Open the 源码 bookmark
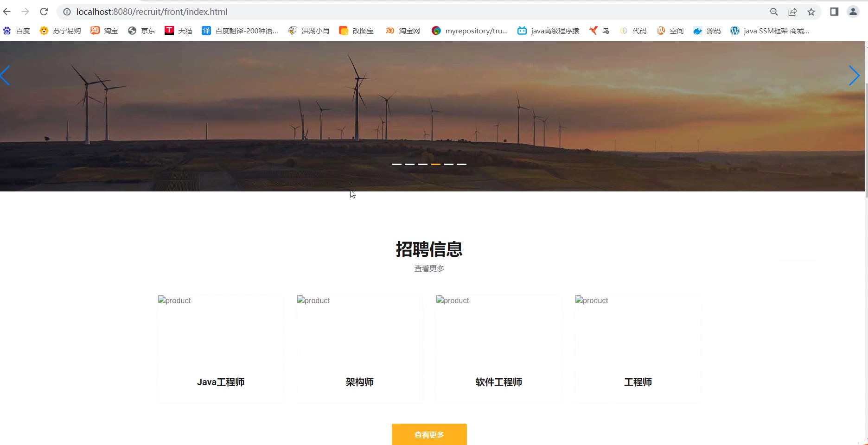Screen dimensions: 868x445 (707, 31)
